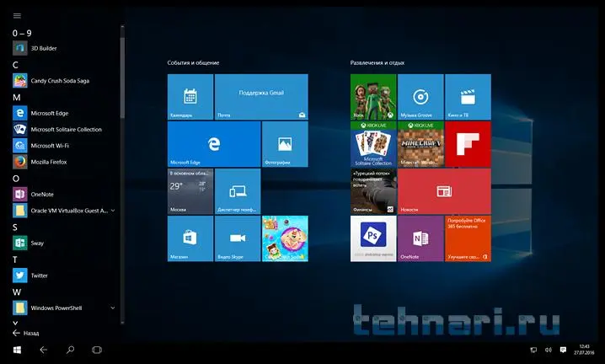Open the Кино и ТВ tile
605x364 pixels.
(468, 97)
